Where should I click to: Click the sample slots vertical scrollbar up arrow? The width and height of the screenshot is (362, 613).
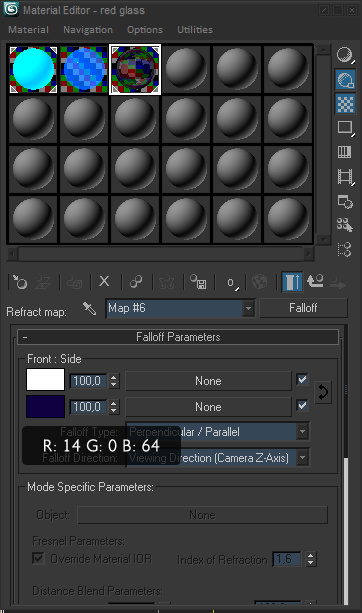323,50
